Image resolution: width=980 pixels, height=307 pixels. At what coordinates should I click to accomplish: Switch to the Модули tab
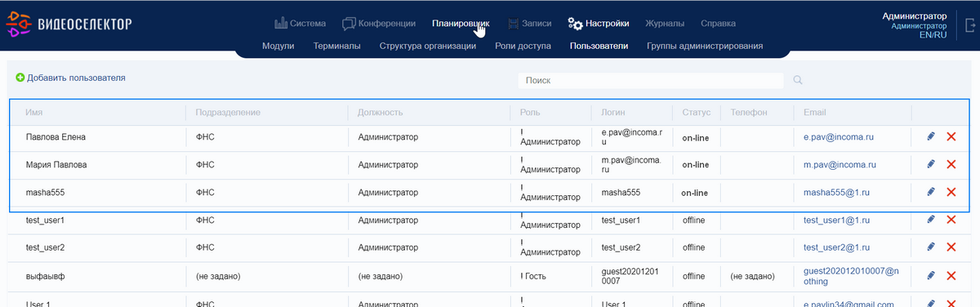coord(278,46)
